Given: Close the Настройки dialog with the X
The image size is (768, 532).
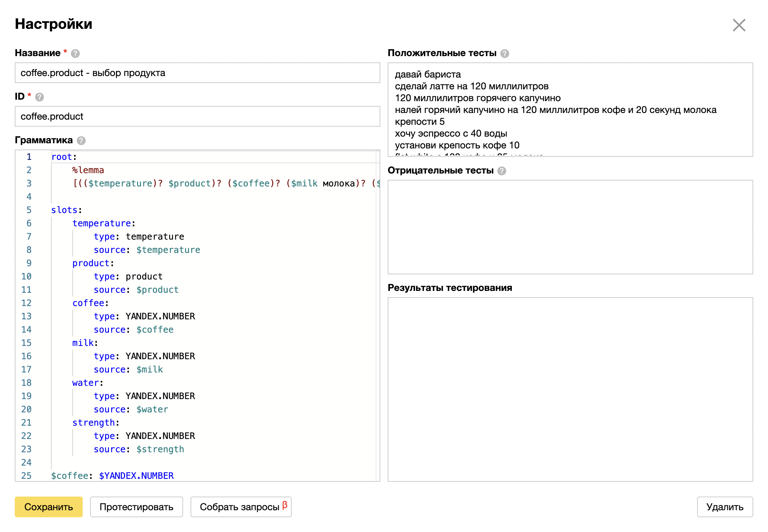Looking at the screenshot, I should [x=739, y=25].
